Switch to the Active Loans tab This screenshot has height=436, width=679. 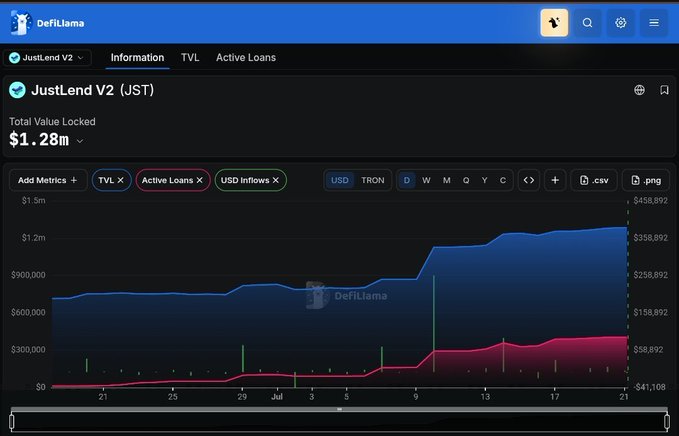(x=246, y=58)
